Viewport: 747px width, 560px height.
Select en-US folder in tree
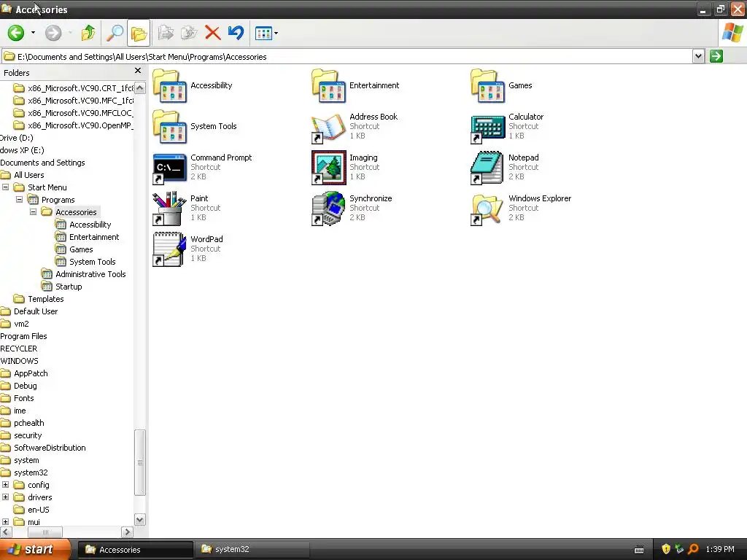[39, 509]
